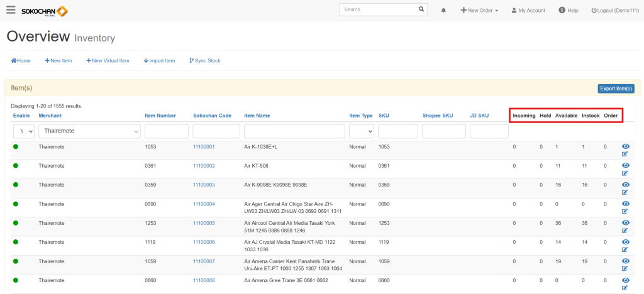The height and width of the screenshot is (294, 644).
Task: Click the Item Number filter field
Action: point(167,131)
